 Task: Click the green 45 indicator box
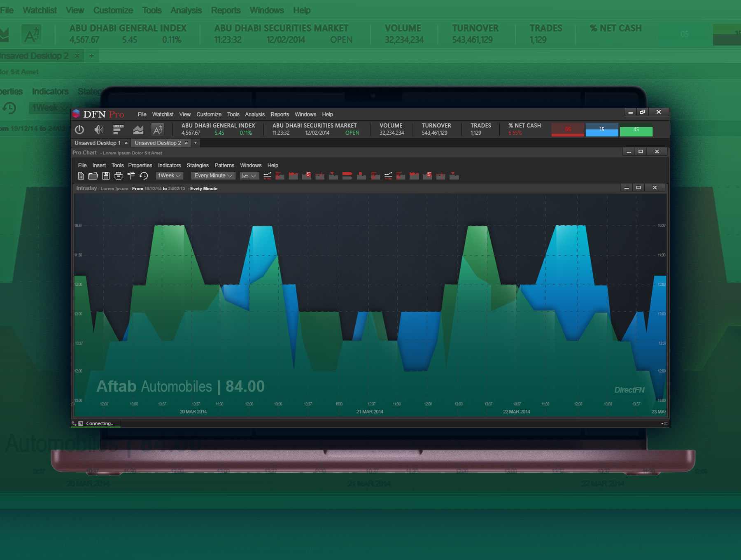click(636, 130)
